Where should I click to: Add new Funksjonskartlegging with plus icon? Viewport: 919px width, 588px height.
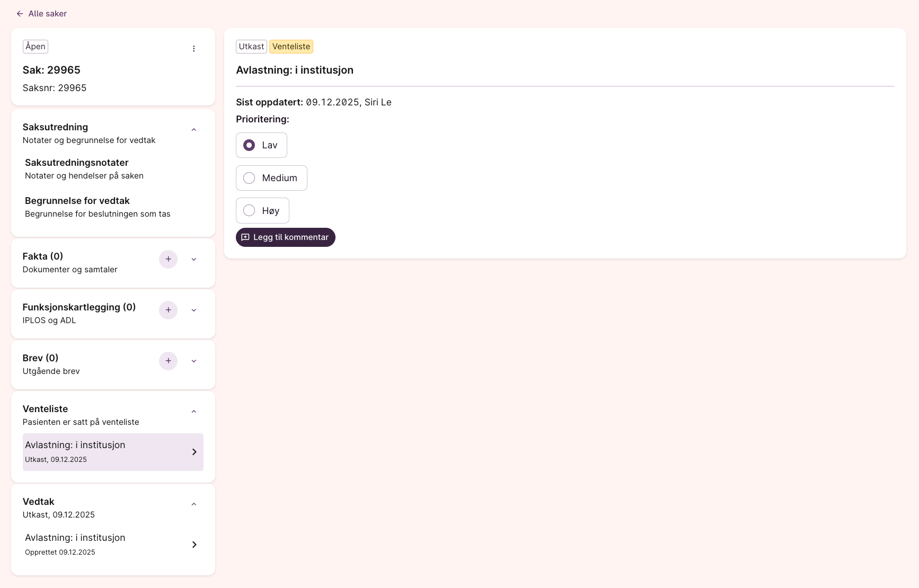(168, 310)
